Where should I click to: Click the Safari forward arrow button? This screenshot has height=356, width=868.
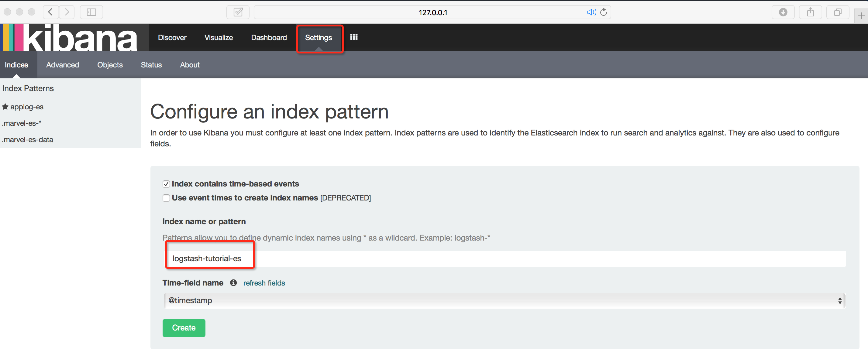(67, 12)
